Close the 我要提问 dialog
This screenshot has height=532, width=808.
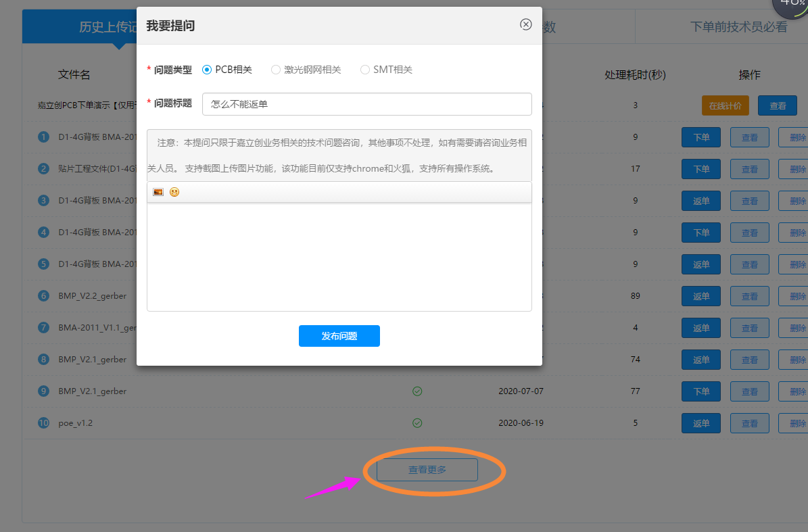coord(525,24)
